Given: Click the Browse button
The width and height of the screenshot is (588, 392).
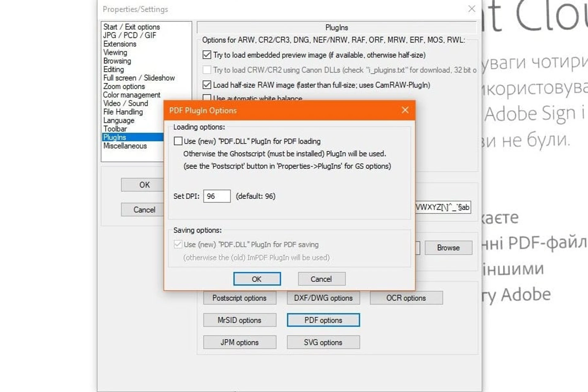Looking at the screenshot, I should point(448,248).
